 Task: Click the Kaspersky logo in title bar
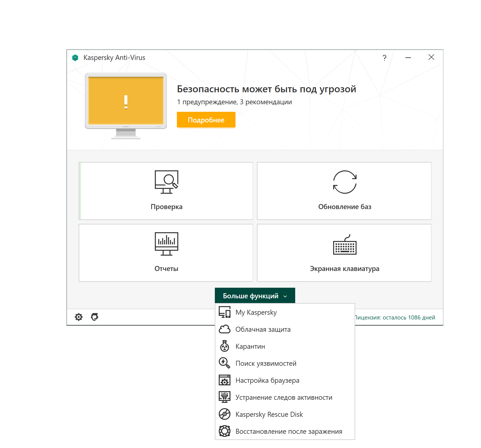point(75,58)
